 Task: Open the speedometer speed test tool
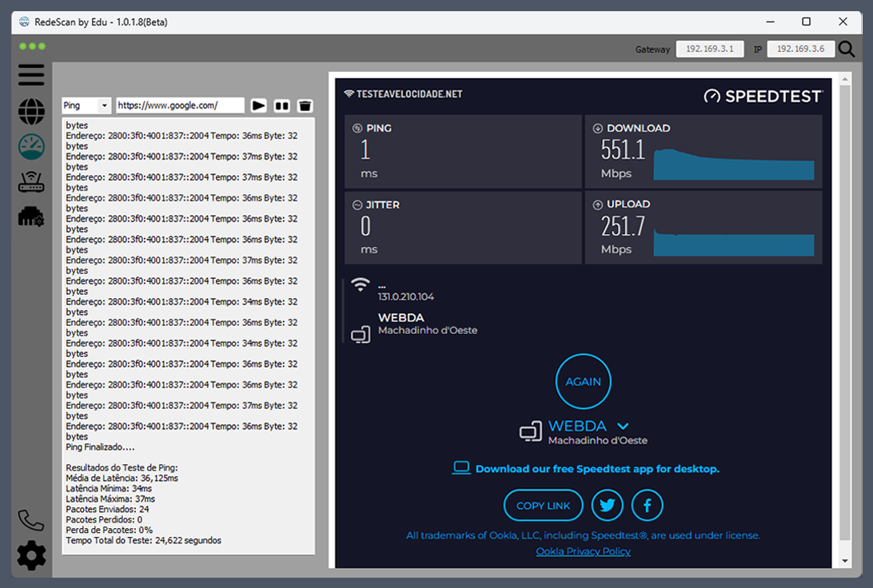click(31, 147)
